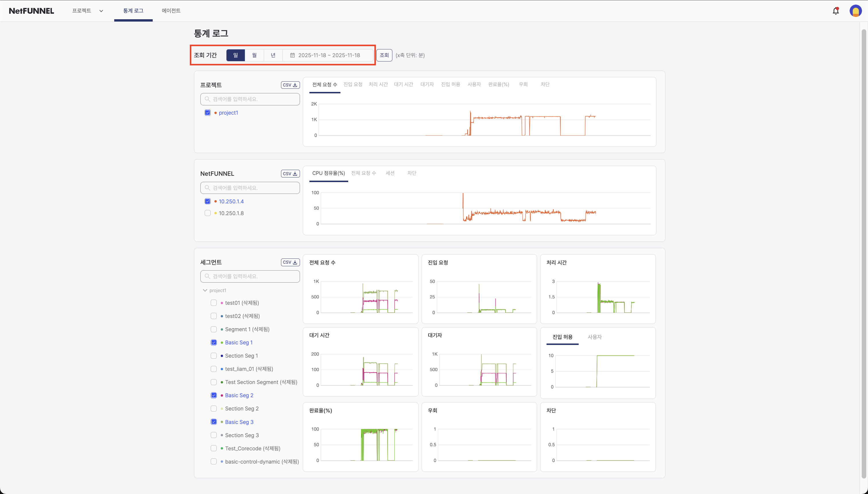
Task: Enable the 10.250.1.8 server checkbox
Action: tap(208, 213)
